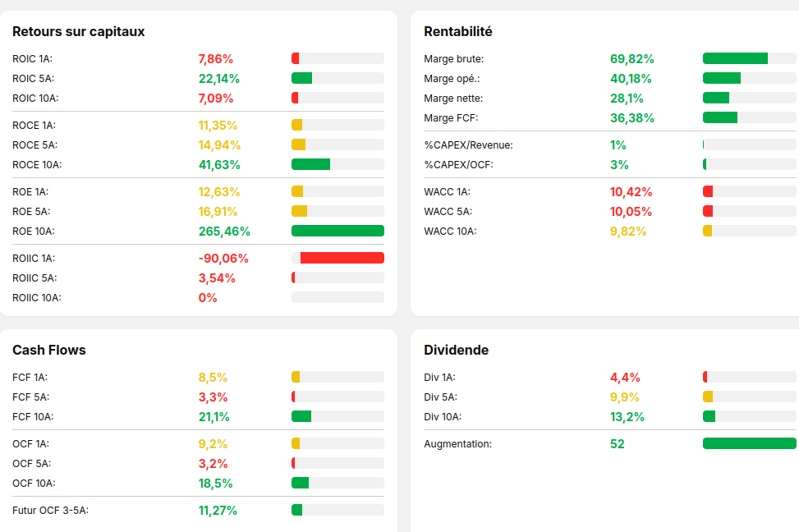Click the %CAPEX/Revenue label
Viewport: 799px width, 532px height.
[x=468, y=144]
